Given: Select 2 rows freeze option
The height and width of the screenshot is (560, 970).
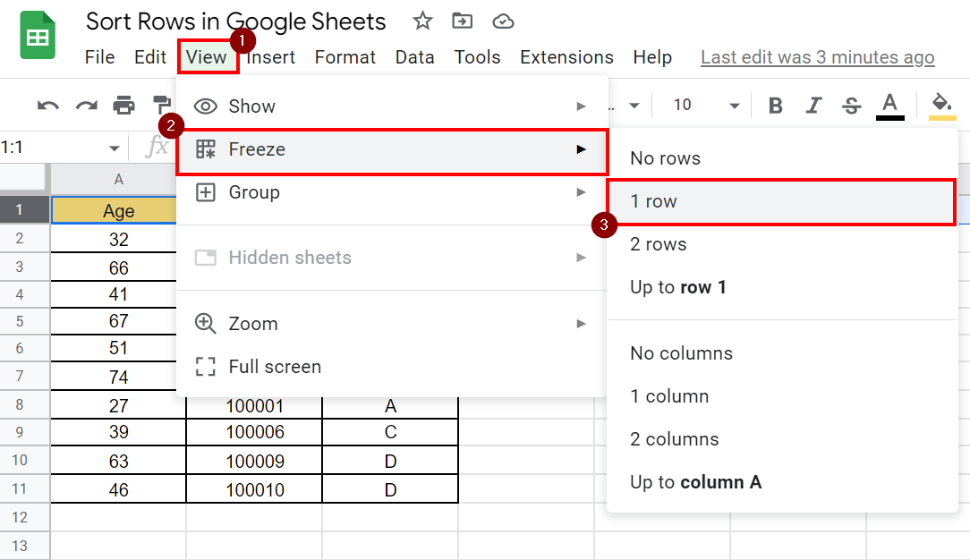Looking at the screenshot, I should [x=782, y=244].
